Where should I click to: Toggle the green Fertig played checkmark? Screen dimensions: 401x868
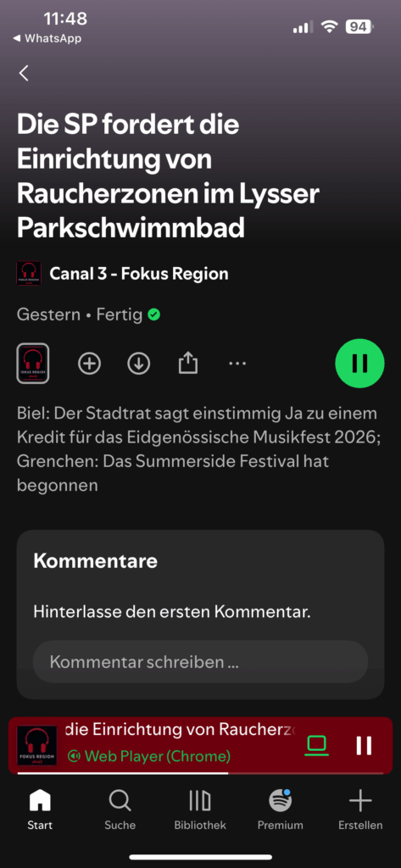pos(154,315)
